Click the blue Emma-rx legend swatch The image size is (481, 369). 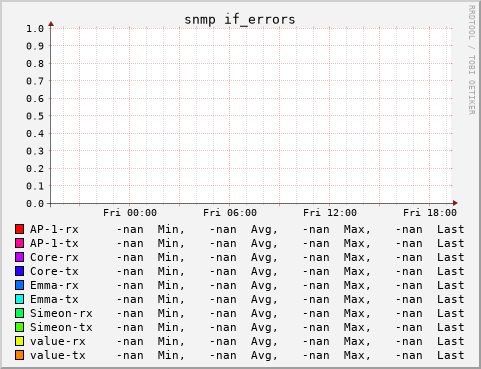coord(19,285)
